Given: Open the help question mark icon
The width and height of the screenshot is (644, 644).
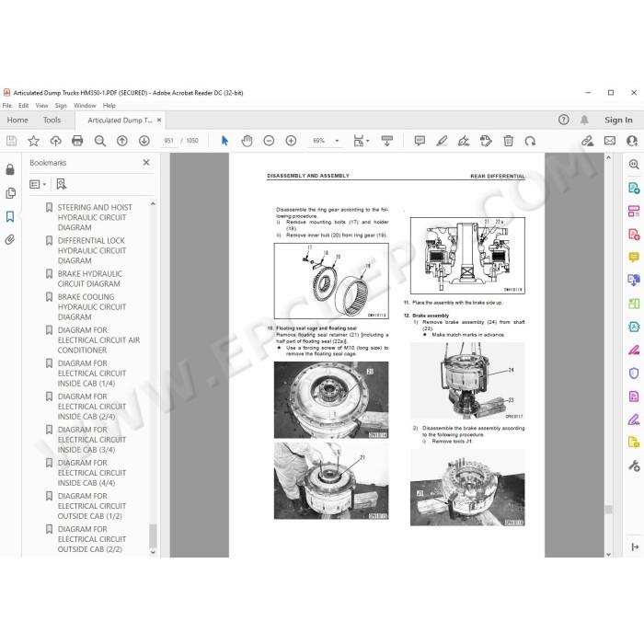Looking at the screenshot, I should tap(563, 120).
